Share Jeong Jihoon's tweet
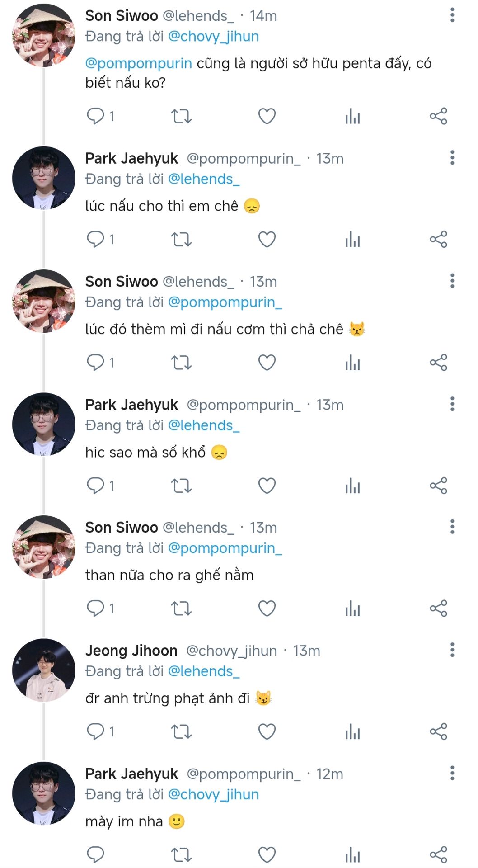Screen dimensions: 478x868 (x=438, y=731)
